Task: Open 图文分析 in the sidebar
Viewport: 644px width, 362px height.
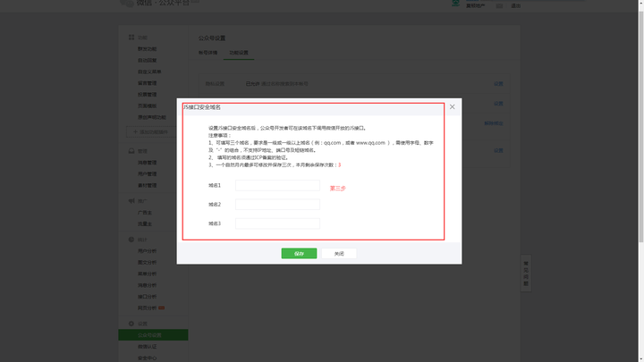Action: [147, 262]
